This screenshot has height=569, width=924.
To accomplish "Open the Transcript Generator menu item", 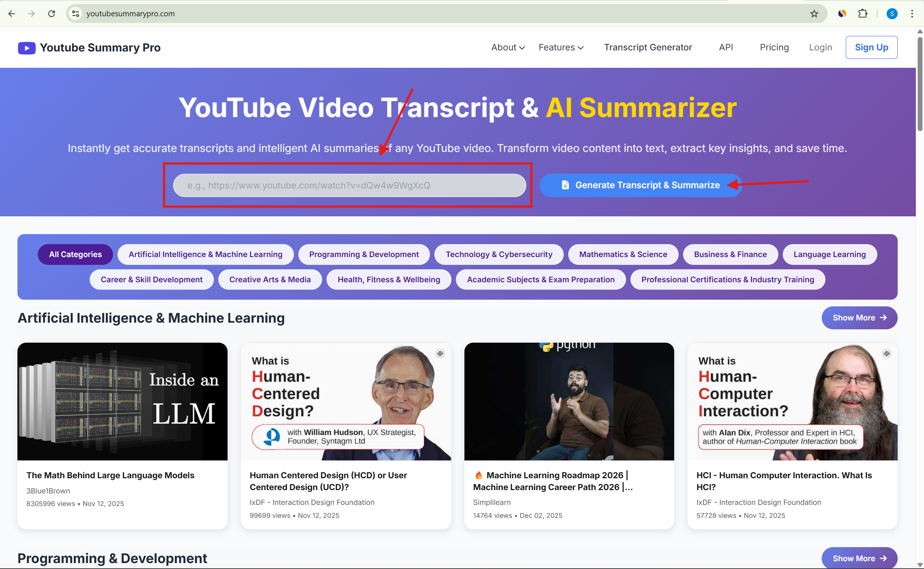I will pos(648,47).
